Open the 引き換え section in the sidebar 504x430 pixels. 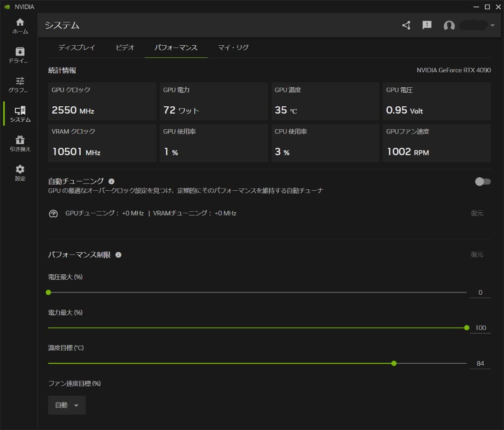[x=20, y=143]
